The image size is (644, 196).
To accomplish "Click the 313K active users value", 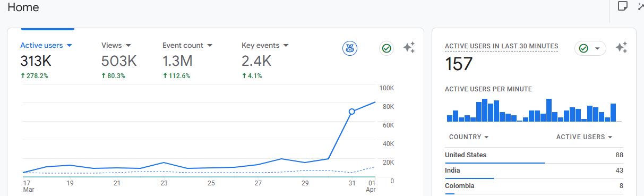I will 36,62.
